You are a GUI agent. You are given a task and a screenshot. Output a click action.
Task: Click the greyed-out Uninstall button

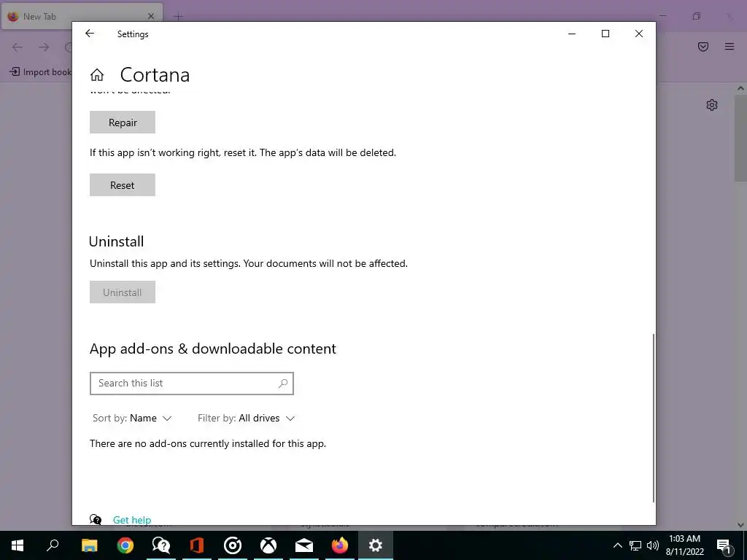(x=123, y=292)
